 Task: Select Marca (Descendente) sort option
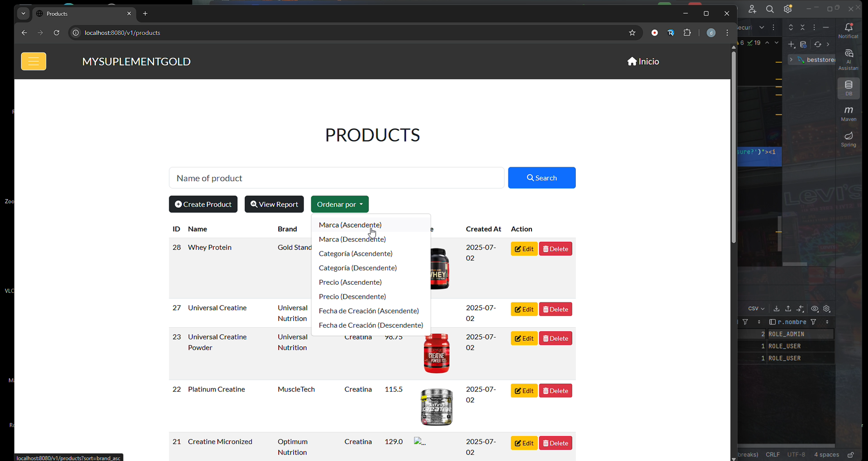pos(352,240)
